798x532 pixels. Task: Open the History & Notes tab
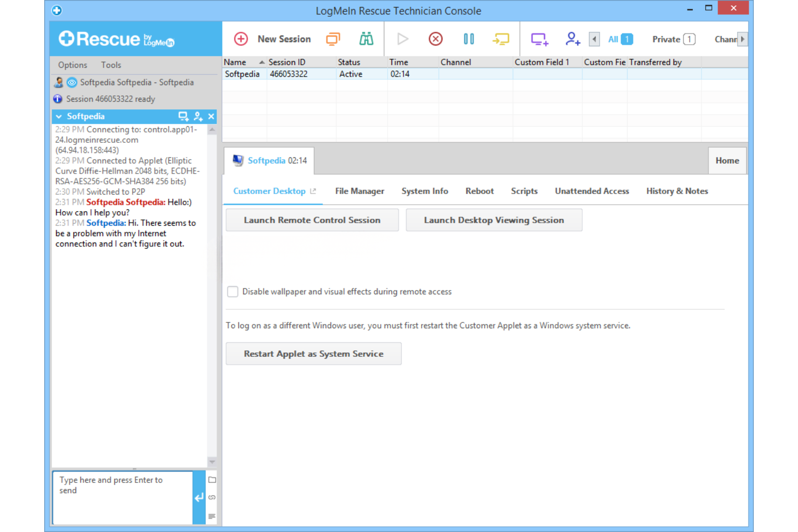click(677, 191)
